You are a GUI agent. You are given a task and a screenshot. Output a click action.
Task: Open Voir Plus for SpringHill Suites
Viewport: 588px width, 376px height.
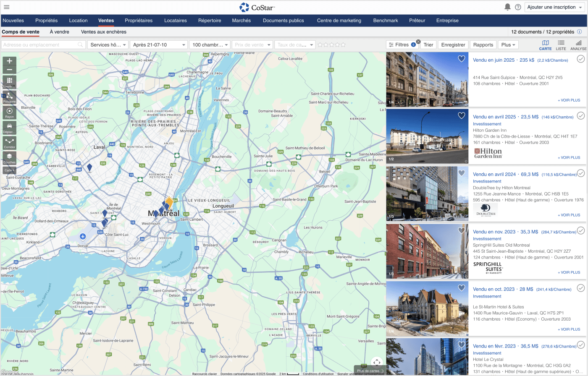point(569,272)
